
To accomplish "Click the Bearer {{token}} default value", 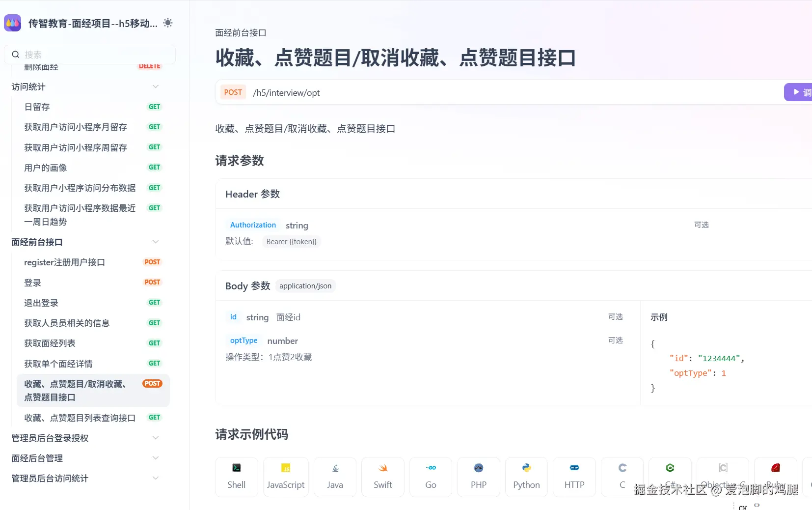I will pos(292,242).
